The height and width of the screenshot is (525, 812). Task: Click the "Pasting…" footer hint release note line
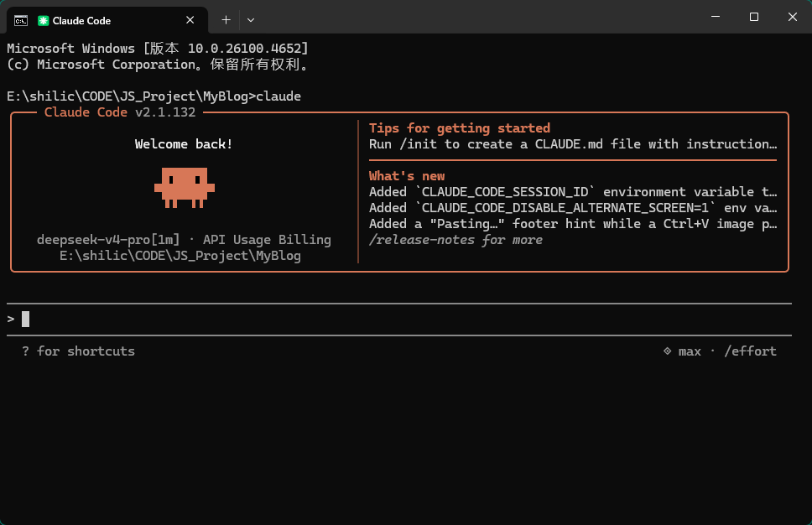[573, 224]
